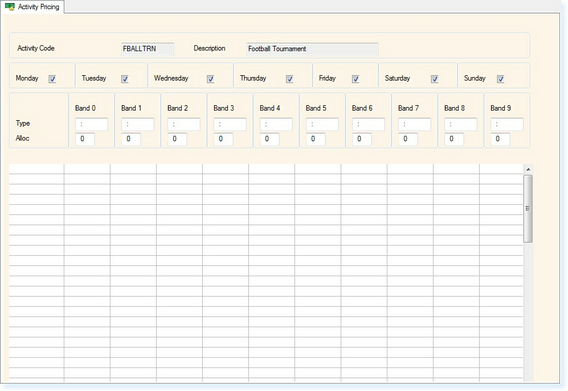Viewport: 568px width, 391px height.
Task: Click the Band 1 Alloc field
Action: pos(131,139)
